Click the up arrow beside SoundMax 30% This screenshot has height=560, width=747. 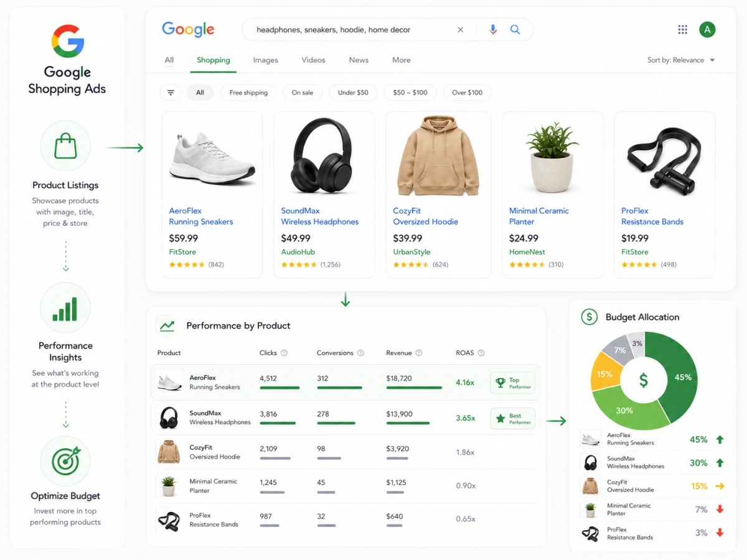pyautogui.click(x=720, y=463)
